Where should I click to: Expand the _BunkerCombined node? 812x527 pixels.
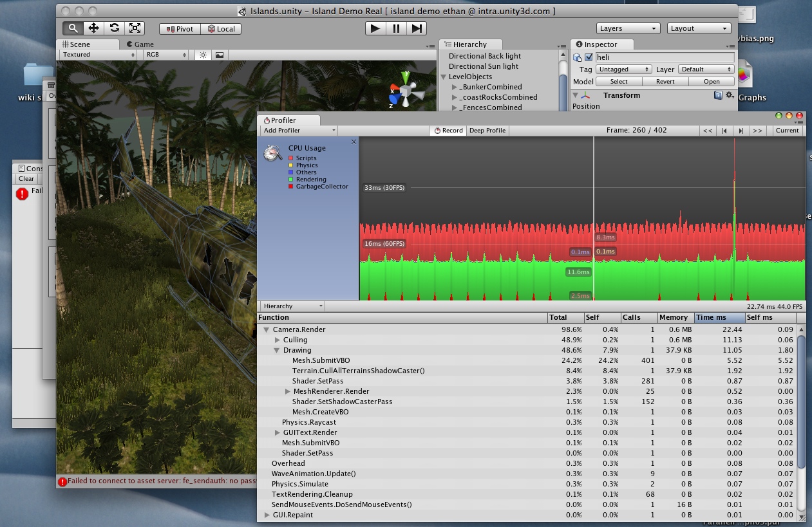[454, 87]
